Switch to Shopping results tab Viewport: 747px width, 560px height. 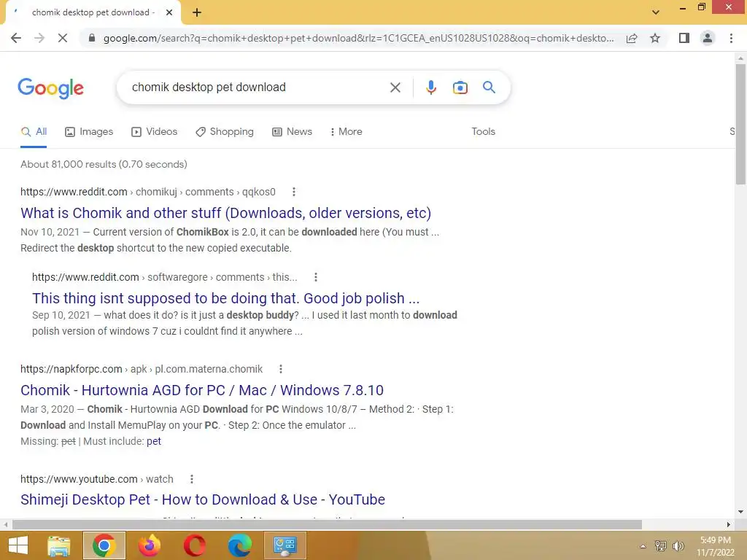pyautogui.click(x=225, y=132)
